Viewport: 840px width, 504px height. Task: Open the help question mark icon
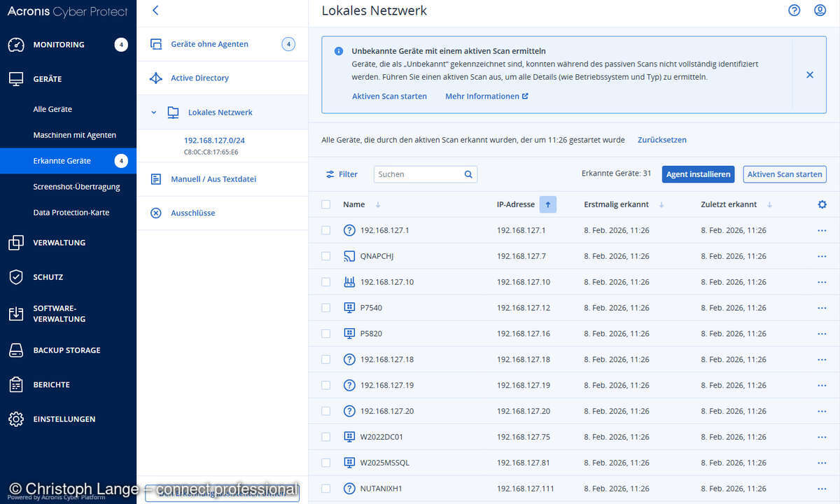click(x=793, y=10)
